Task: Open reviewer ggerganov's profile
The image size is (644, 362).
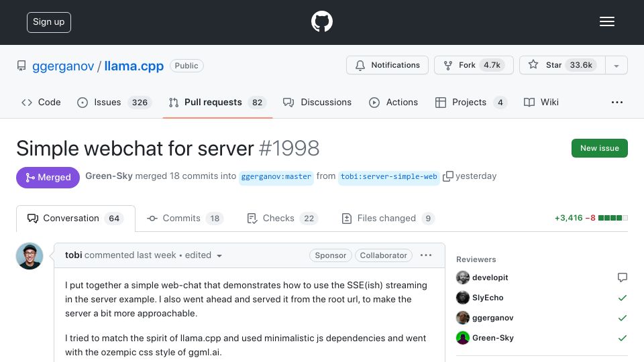Action: [492, 318]
